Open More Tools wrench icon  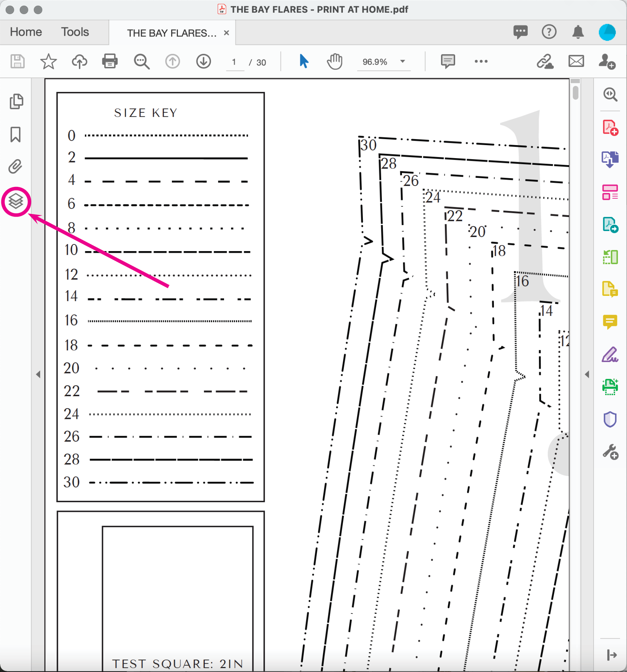[x=610, y=452]
